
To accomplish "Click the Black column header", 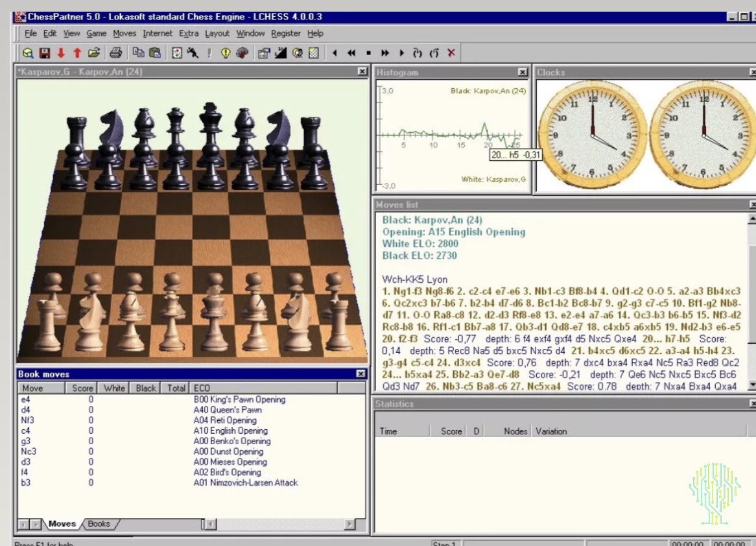I will pyautogui.click(x=145, y=388).
